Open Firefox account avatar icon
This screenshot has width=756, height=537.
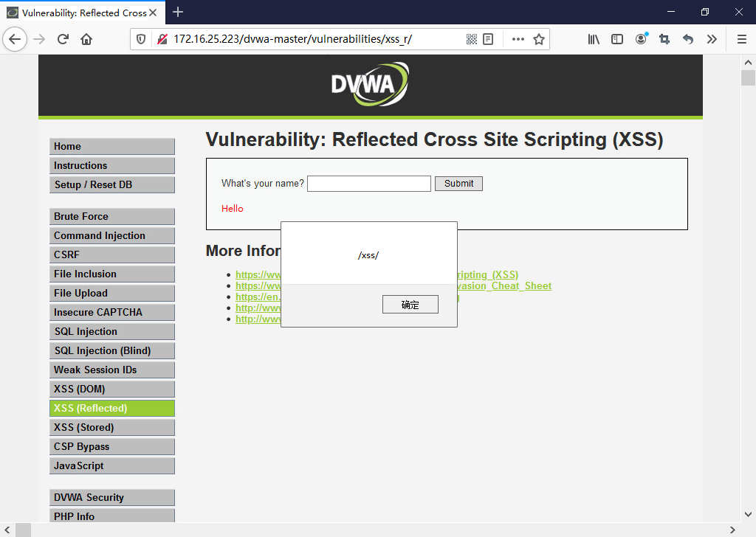tap(641, 39)
